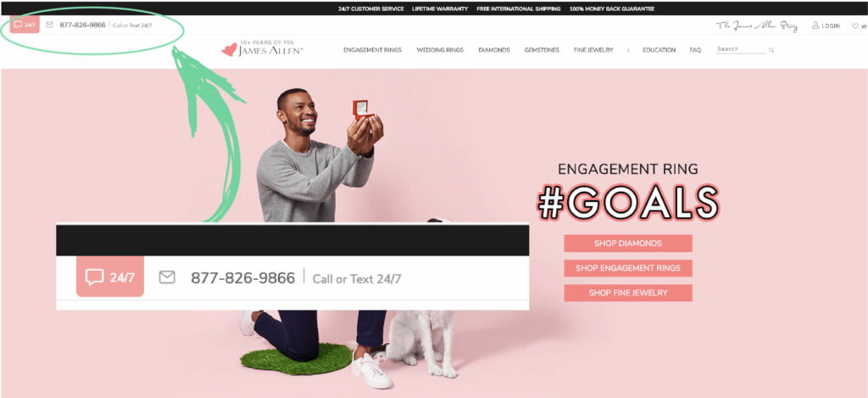Click enlarged 24/7 chat badge in callout
The height and width of the screenshot is (398, 868).
point(110,276)
